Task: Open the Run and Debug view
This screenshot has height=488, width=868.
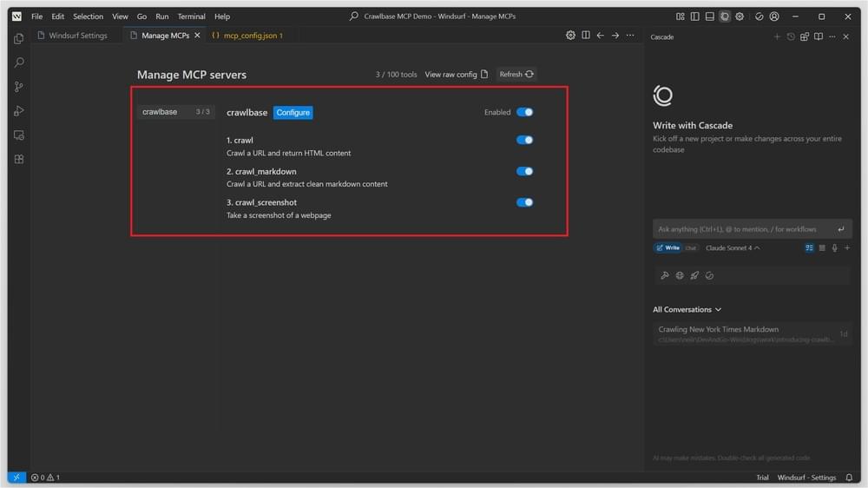Action: tap(18, 111)
